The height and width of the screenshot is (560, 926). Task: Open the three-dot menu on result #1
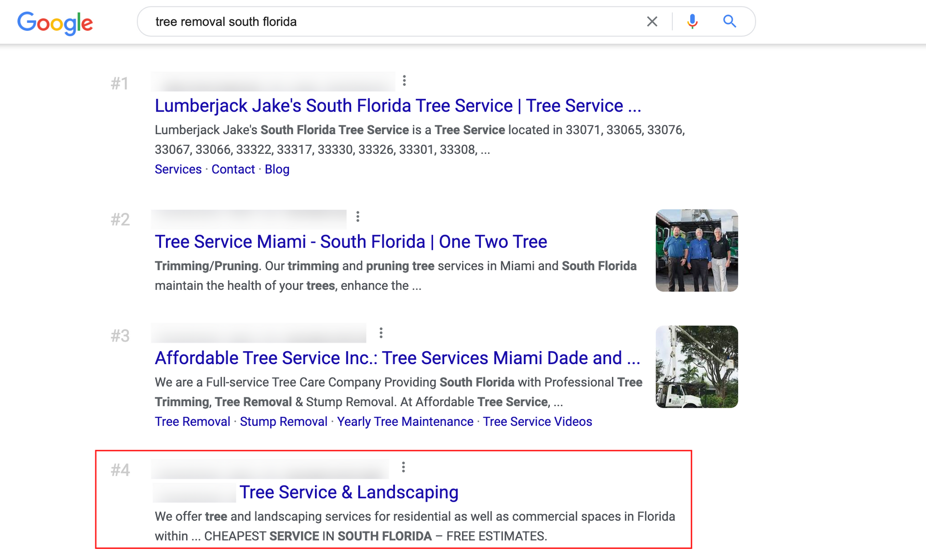tap(404, 81)
